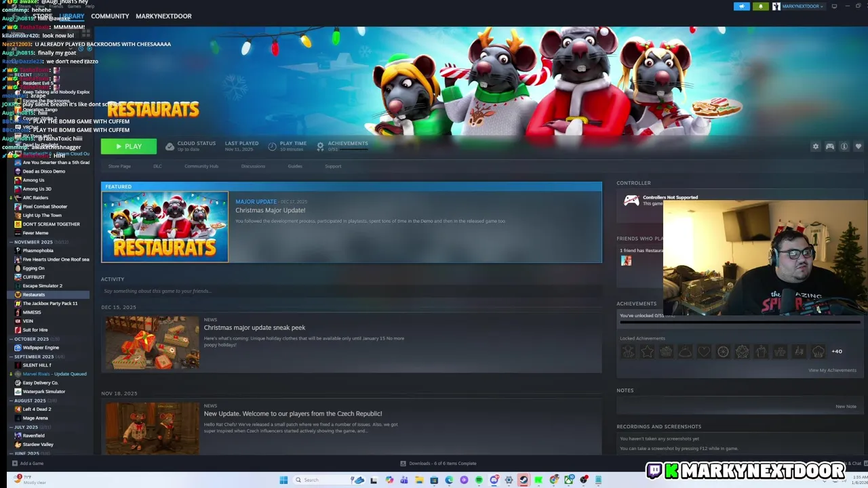Open the Downloads status bar entry
868x488 pixels.
tap(438, 464)
